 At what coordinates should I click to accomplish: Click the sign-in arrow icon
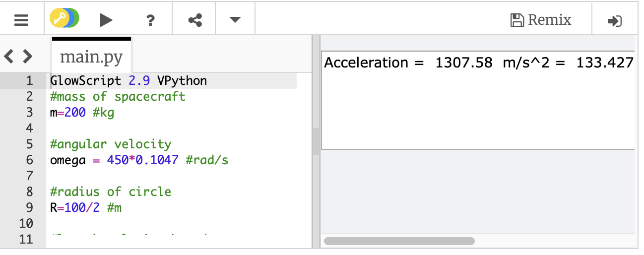pyautogui.click(x=615, y=21)
